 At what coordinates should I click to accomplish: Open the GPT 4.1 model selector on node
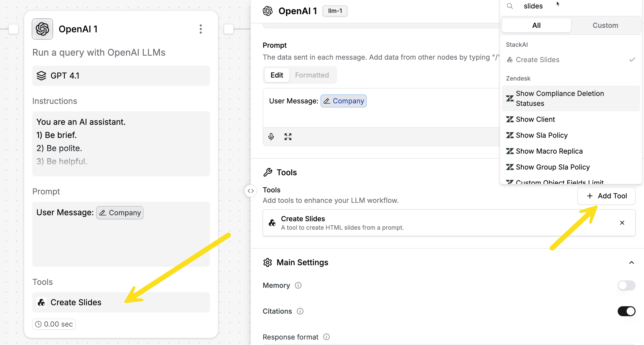pos(121,76)
